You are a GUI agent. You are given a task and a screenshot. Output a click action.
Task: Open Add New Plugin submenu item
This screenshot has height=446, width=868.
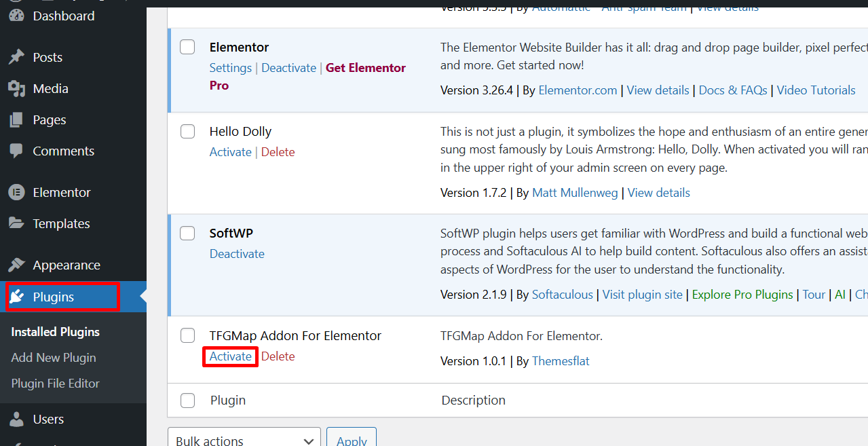pyautogui.click(x=54, y=358)
